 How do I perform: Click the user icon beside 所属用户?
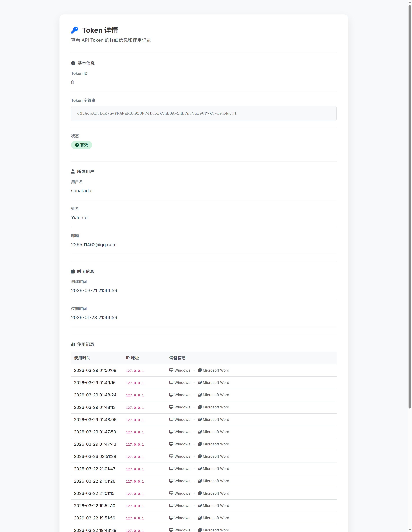pos(73,171)
